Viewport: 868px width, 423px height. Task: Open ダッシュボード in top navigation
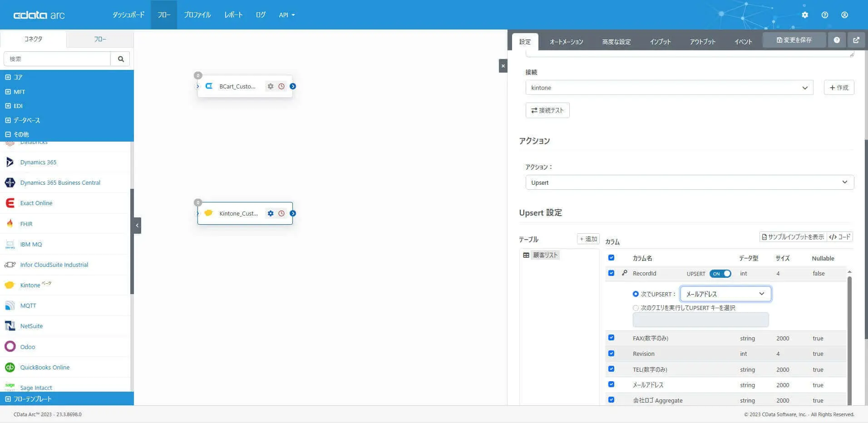tap(128, 15)
